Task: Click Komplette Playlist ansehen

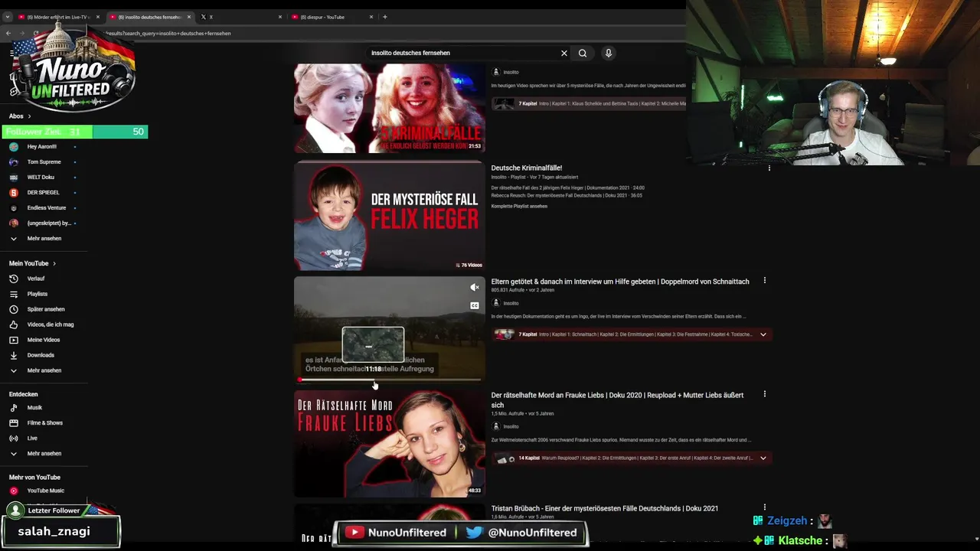Action: (x=519, y=206)
